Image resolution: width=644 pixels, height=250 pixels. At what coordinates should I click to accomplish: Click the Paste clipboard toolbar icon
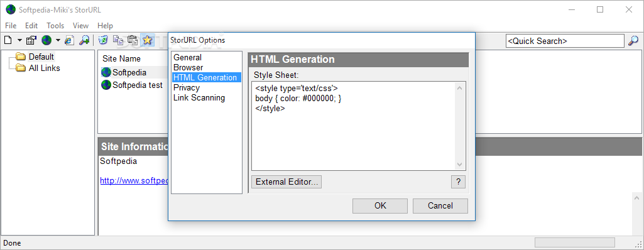[133, 40]
